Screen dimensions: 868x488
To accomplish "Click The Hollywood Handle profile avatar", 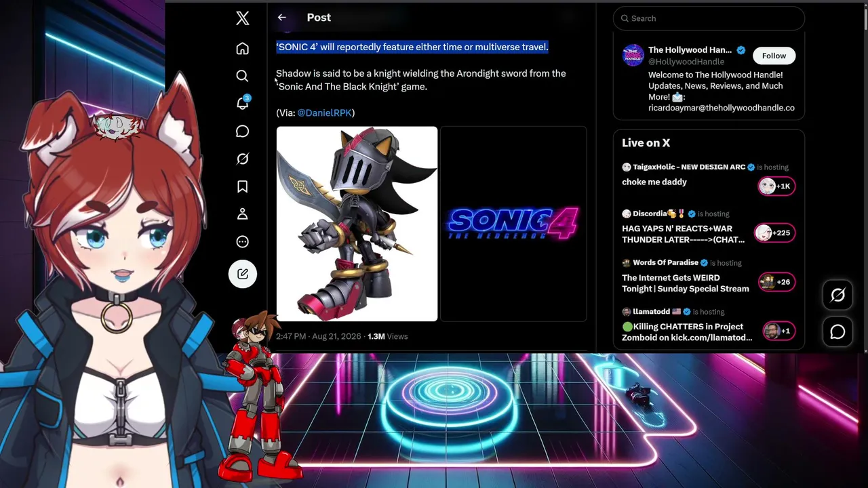I will pyautogui.click(x=633, y=55).
